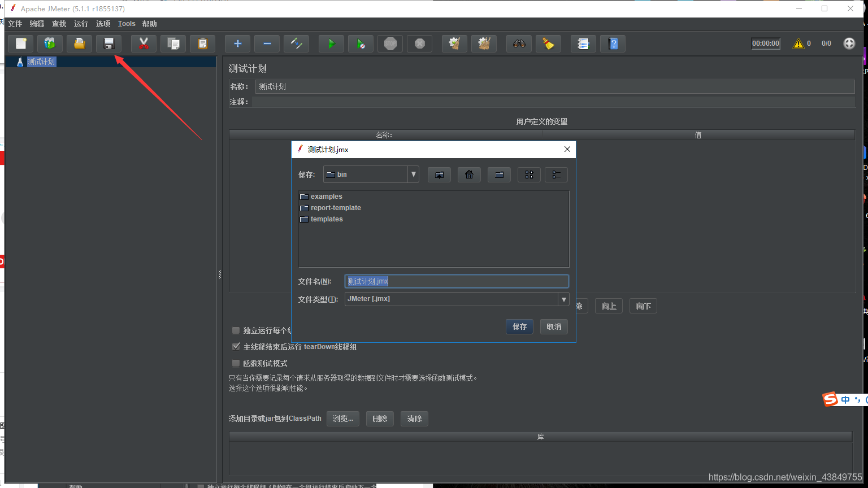
Task: Click the 保存 button in dialog
Action: [x=519, y=326]
